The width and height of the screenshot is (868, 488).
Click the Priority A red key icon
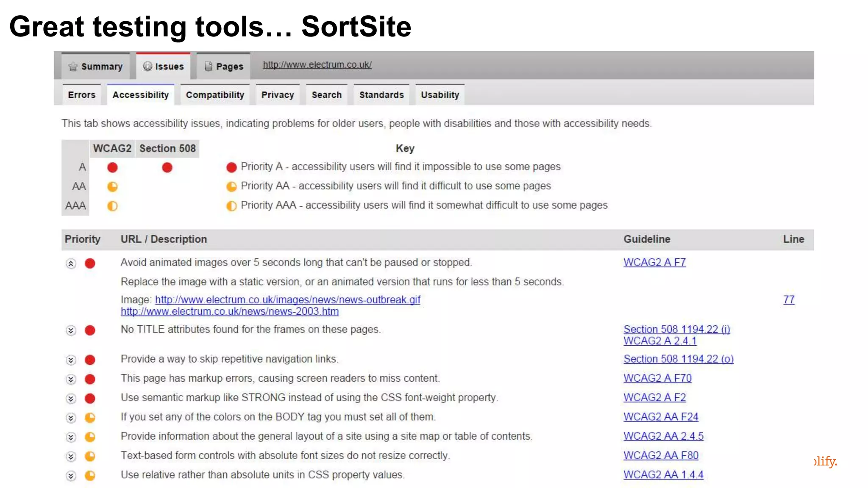(231, 167)
